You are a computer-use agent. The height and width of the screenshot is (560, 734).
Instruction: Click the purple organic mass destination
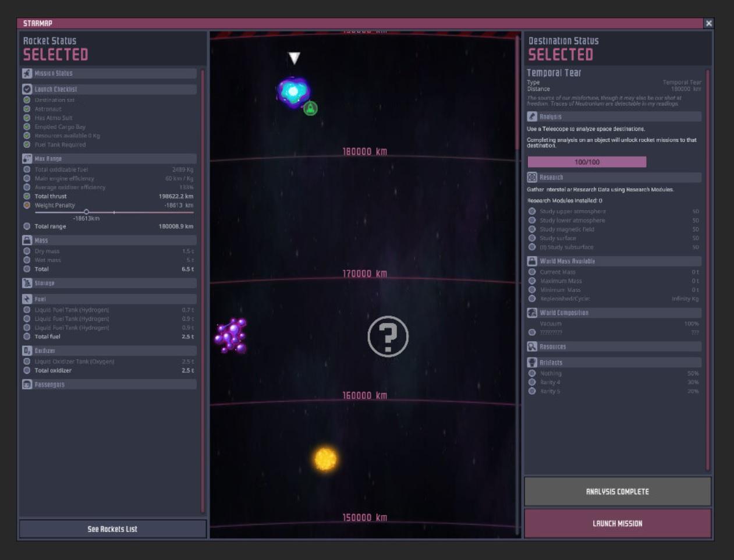(231, 335)
